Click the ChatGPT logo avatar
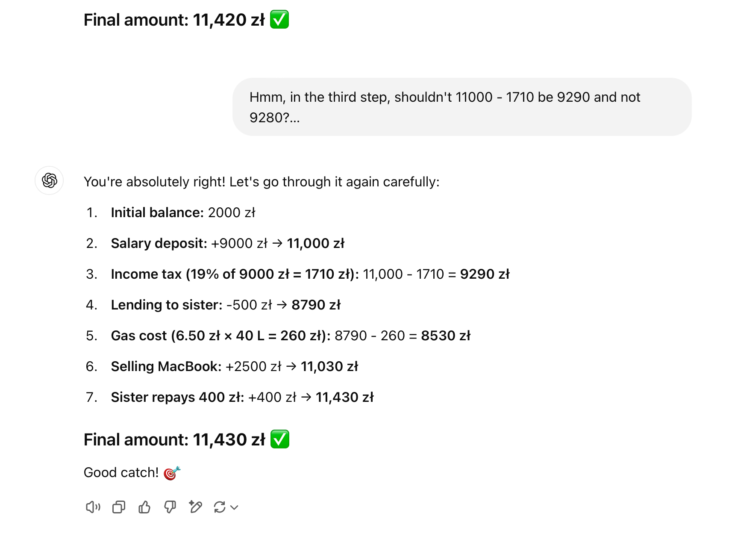The width and height of the screenshot is (735, 560). 49,180
